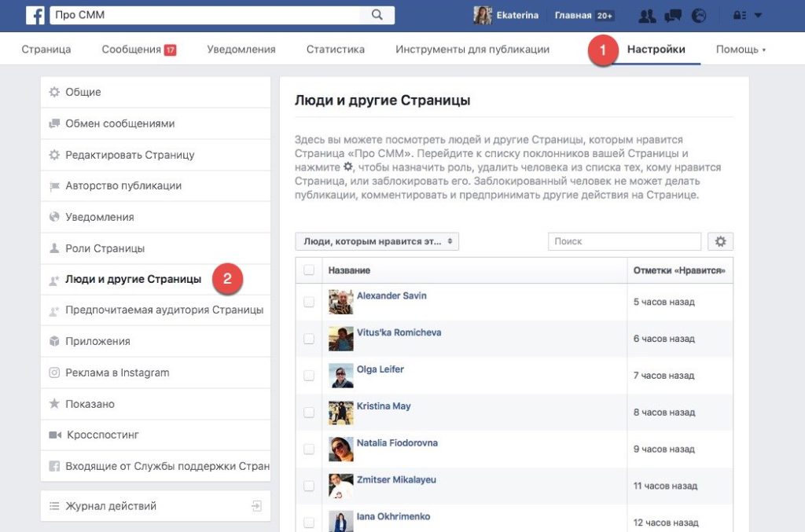
Task: Open friend requests icon in top bar
Action: (646, 15)
